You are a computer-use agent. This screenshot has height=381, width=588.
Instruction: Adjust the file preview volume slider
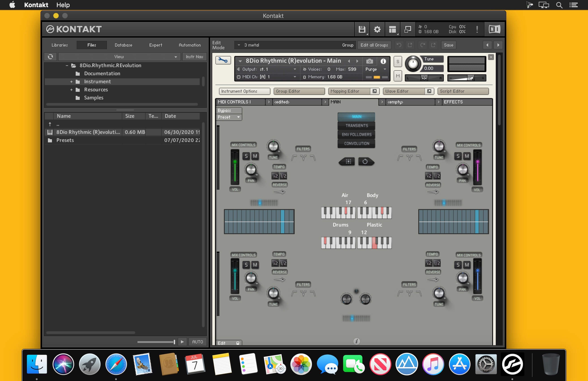tap(156, 342)
